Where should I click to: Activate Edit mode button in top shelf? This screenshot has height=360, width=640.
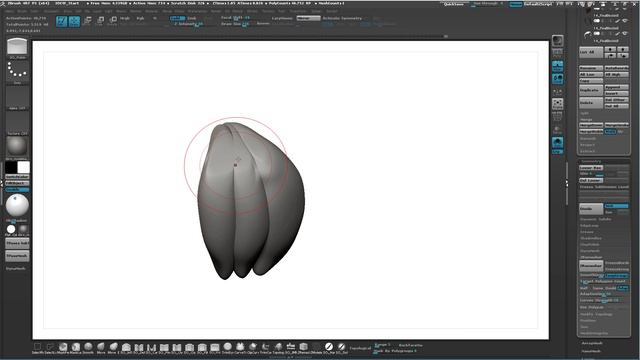tap(62, 21)
